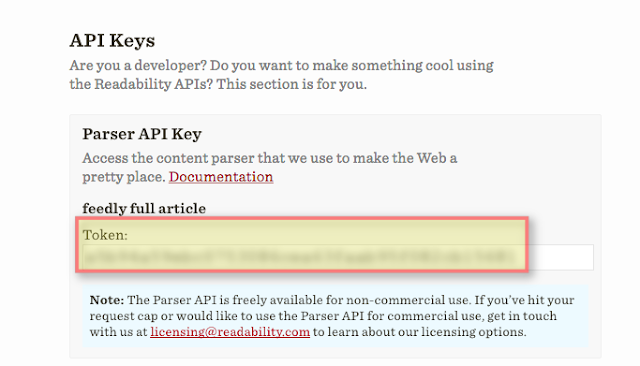Click inside the Token input field
Viewport: 640px width, 366px height.
(x=338, y=257)
